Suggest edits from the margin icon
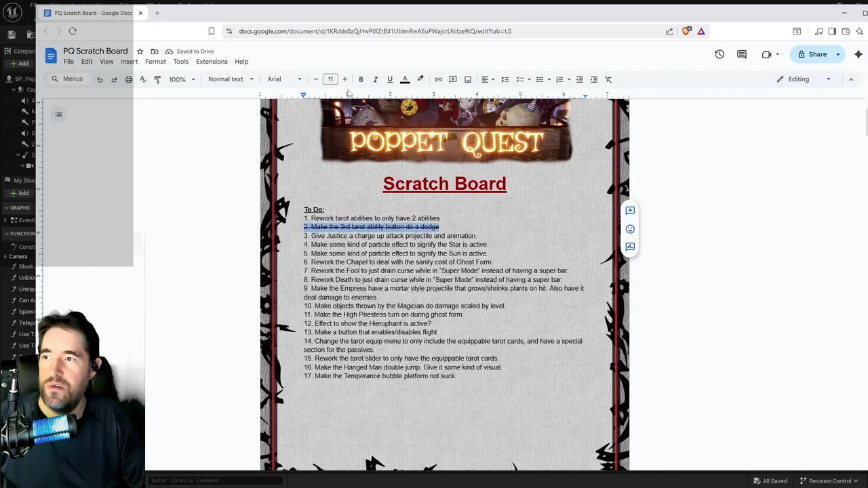Screen dimensions: 868x488 [630, 247]
